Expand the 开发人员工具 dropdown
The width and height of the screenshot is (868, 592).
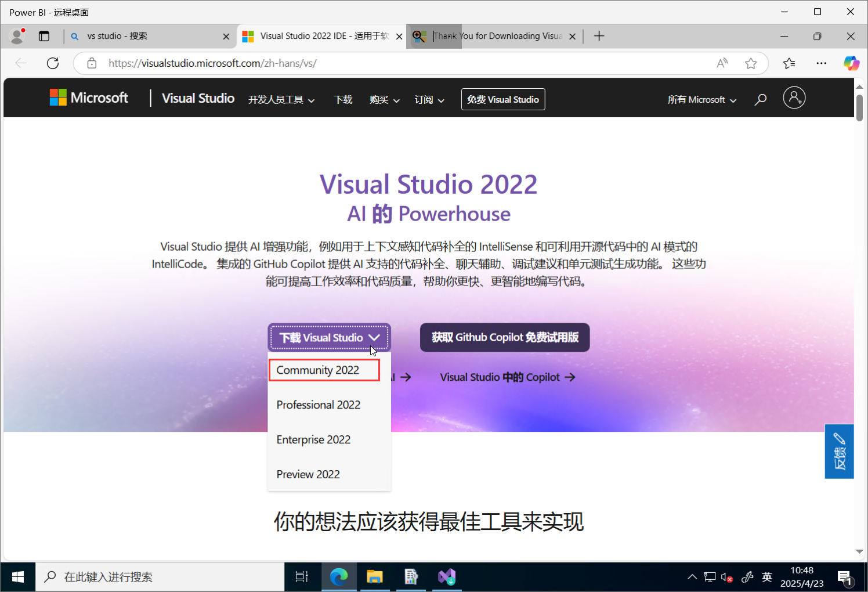281,100
